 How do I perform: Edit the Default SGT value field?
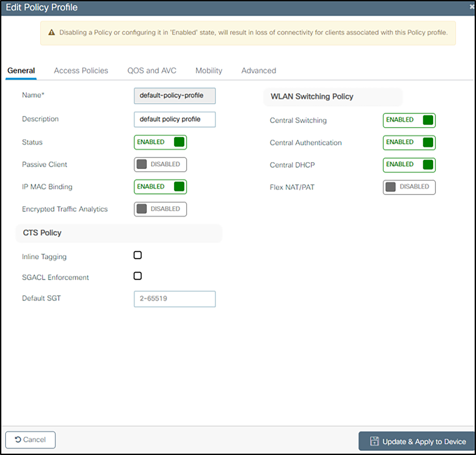174,299
